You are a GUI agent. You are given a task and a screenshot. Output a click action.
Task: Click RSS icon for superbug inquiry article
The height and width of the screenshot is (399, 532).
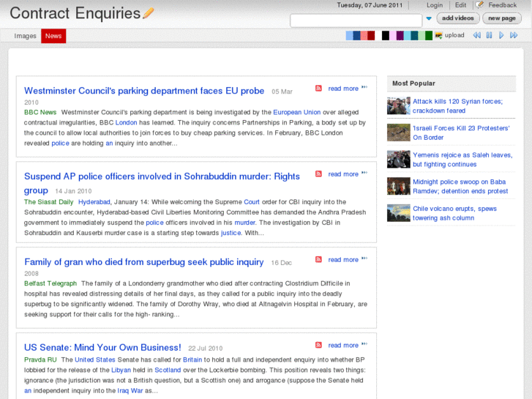[x=318, y=260]
